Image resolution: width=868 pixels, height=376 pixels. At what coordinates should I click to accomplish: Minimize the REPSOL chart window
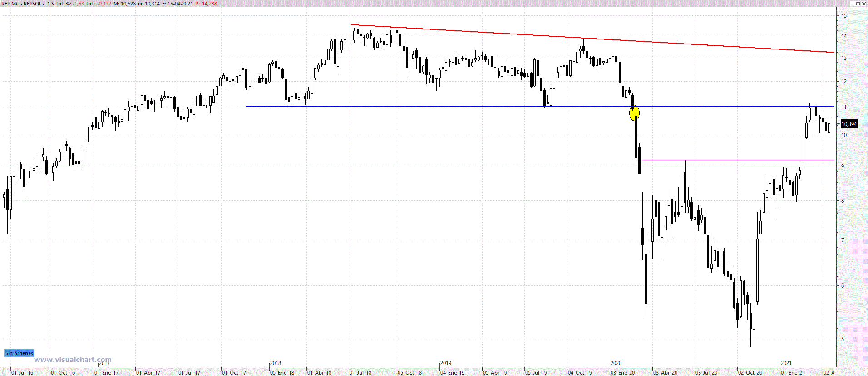[852, 4]
